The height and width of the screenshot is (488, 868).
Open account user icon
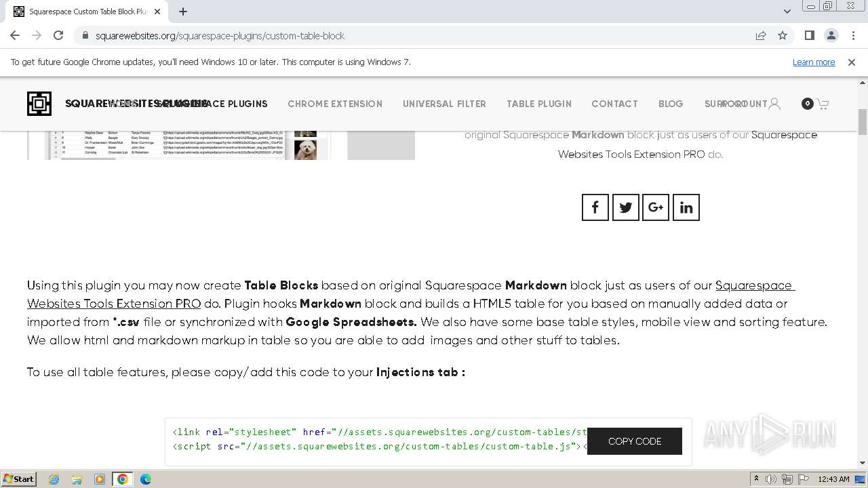point(774,104)
